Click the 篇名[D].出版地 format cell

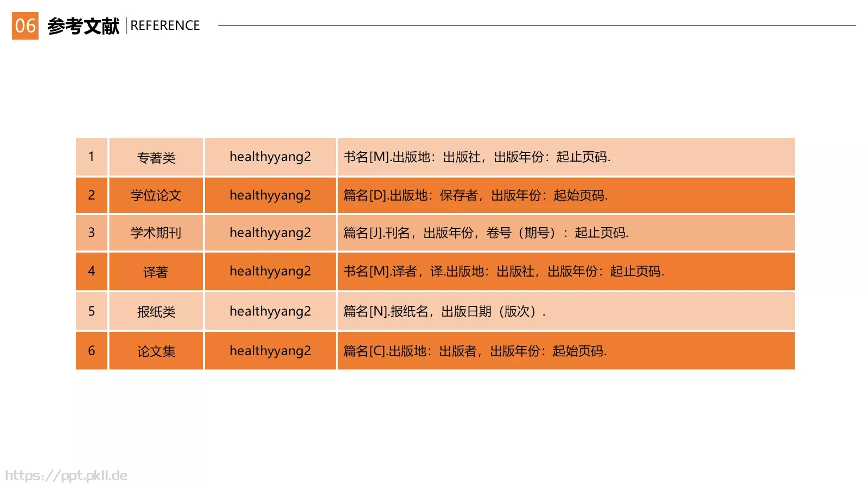[566, 195]
